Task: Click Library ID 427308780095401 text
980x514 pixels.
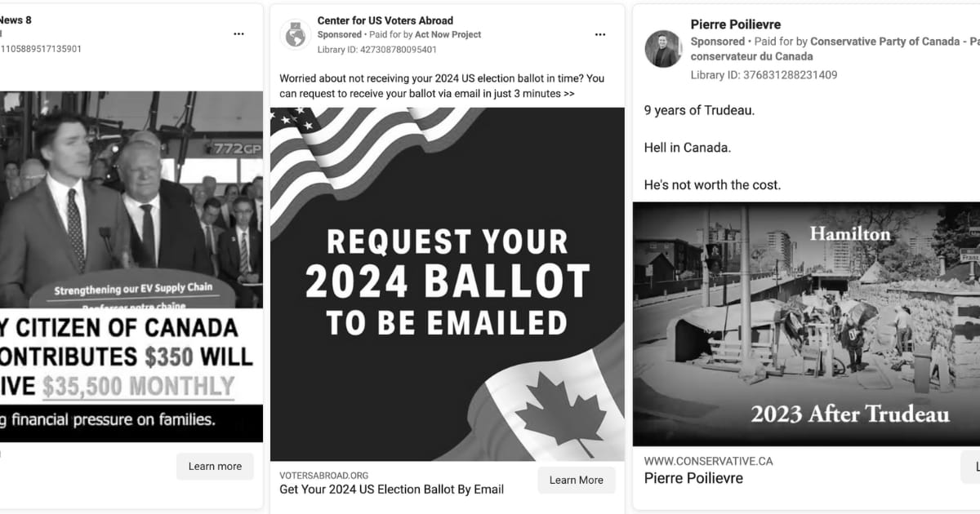Action: [377, 50]
